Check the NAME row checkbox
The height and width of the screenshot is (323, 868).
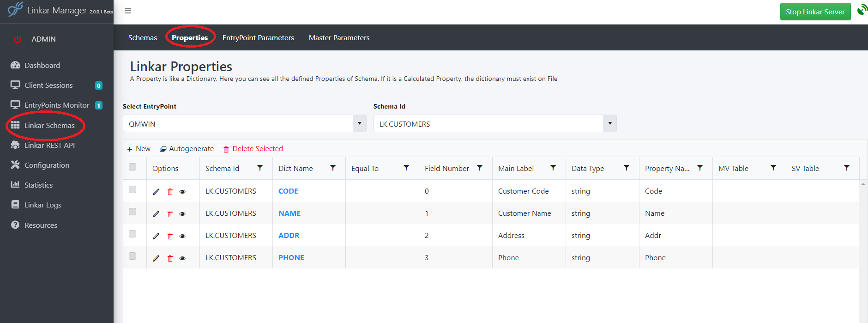[x=133, y=212]
